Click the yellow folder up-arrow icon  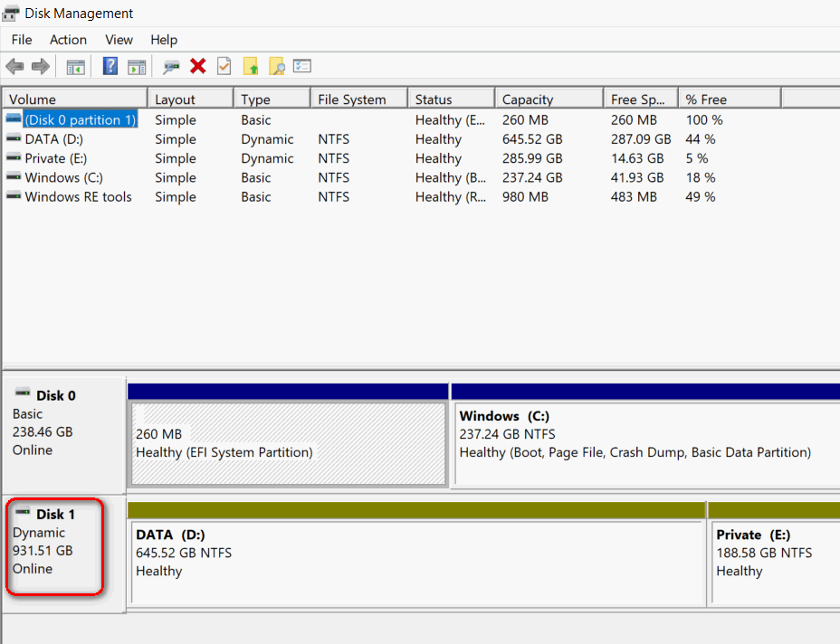[x=250, y=66]
